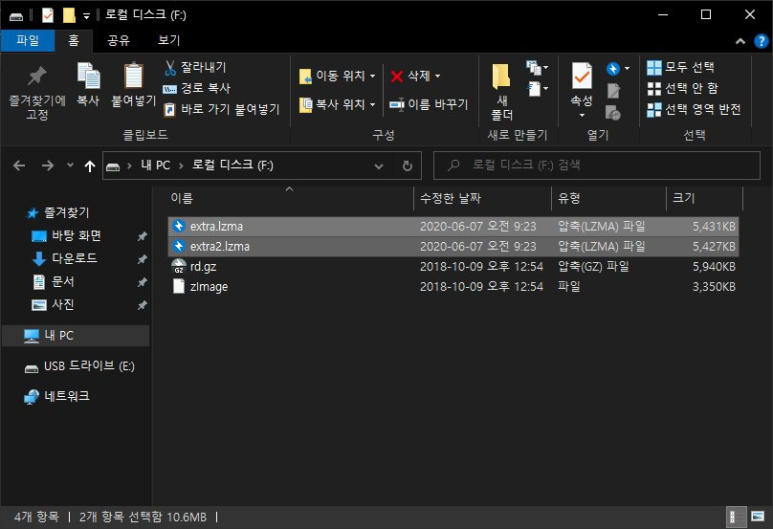The height and width of the screenshot is (529, 773).
Task: Open recent locations dropdown arrow
Action: tap(70, 165)
